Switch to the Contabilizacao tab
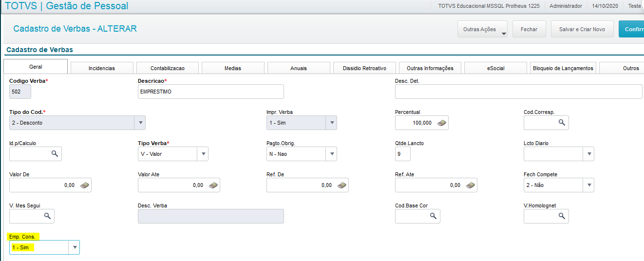The width and height of the screenshot is (644, 261). [168, 68]
